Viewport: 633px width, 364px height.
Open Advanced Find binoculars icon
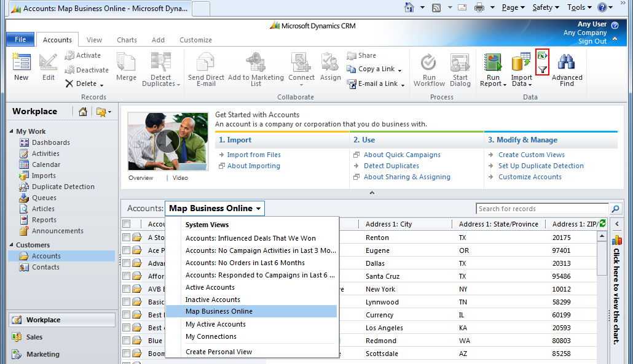pos(567,63)
